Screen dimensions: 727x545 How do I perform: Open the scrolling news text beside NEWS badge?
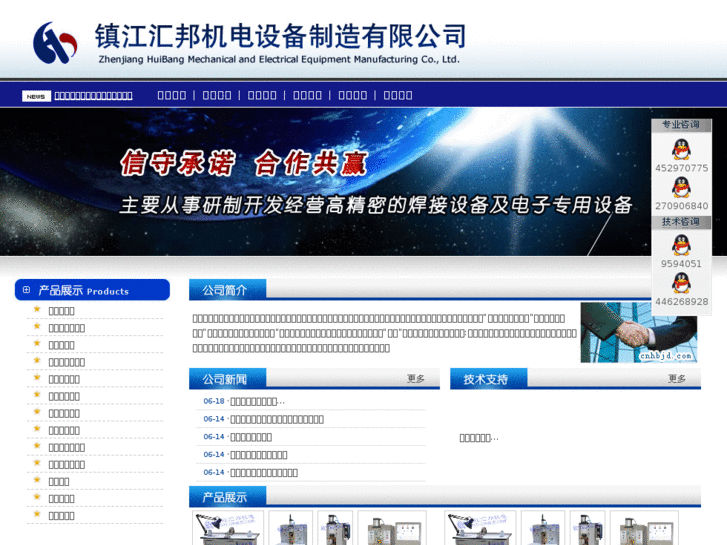pyautogui.click(x=93, y=96)
